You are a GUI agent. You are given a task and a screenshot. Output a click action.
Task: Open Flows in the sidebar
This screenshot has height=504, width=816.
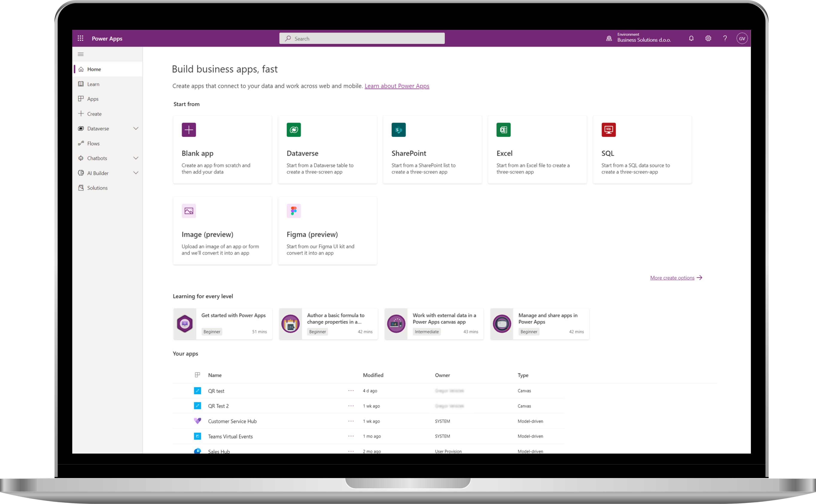(x=107, y=143)
